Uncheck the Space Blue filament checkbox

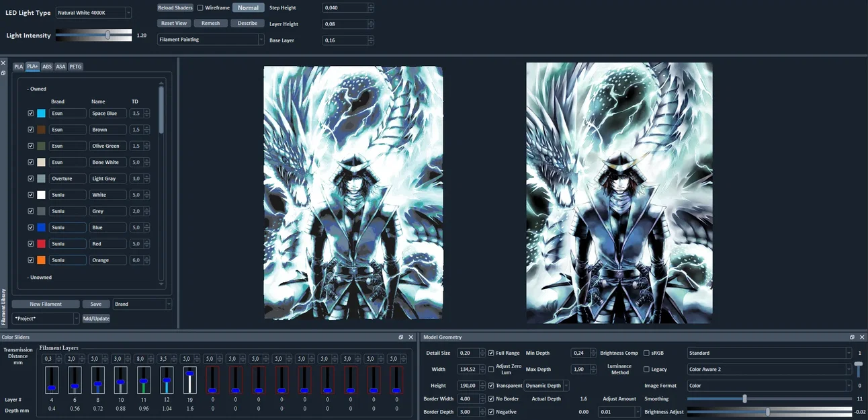[31, 114]
